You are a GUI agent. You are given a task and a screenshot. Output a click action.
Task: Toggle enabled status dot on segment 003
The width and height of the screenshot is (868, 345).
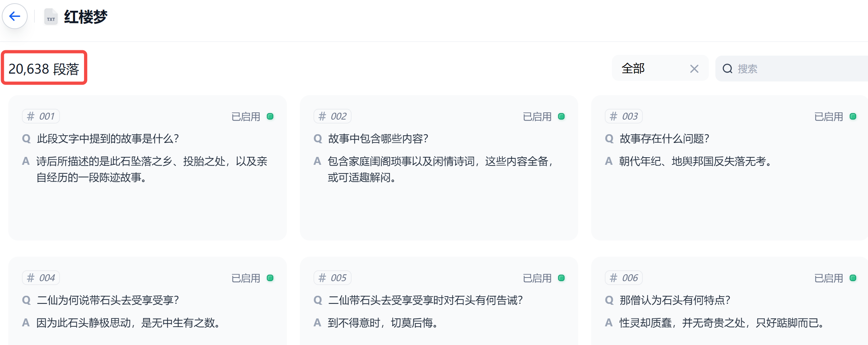click(853, 116)
